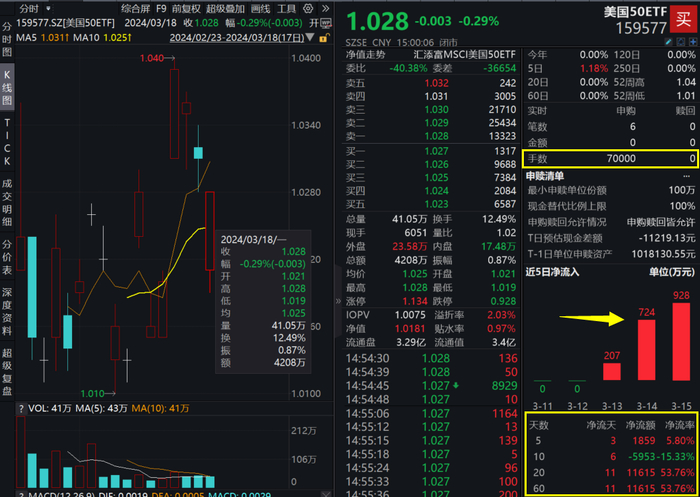Click the 1.010 low price marker

click(x=92, y=393)
